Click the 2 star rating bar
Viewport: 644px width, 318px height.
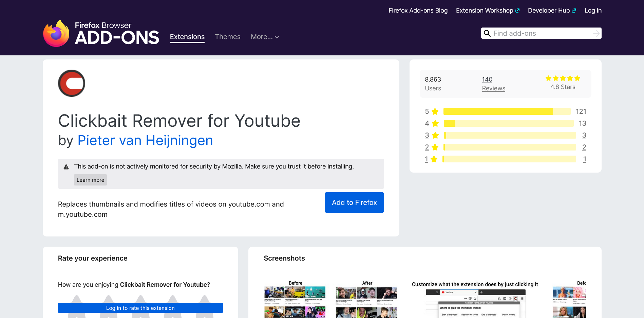pyautogui.click(x=510, y=147)
